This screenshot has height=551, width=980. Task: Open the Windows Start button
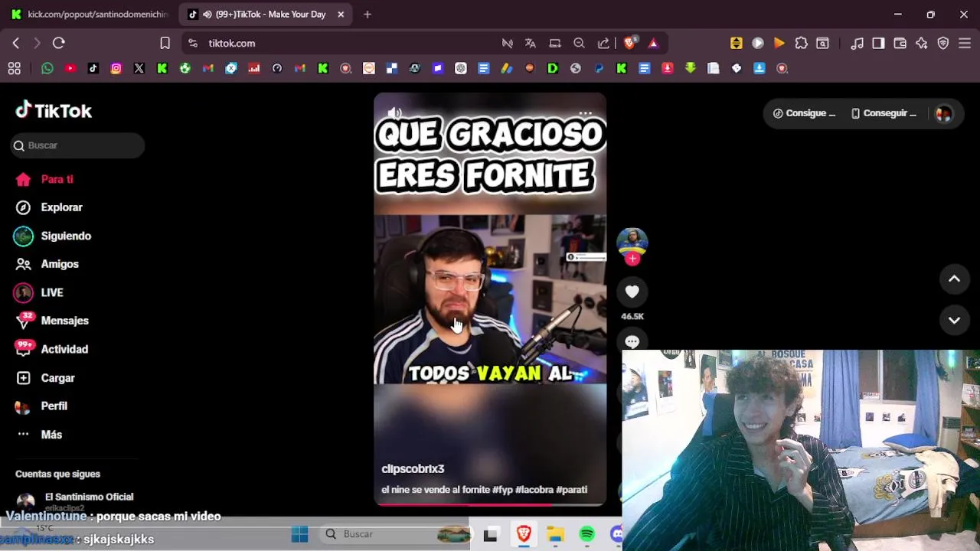tap(299, 534)
